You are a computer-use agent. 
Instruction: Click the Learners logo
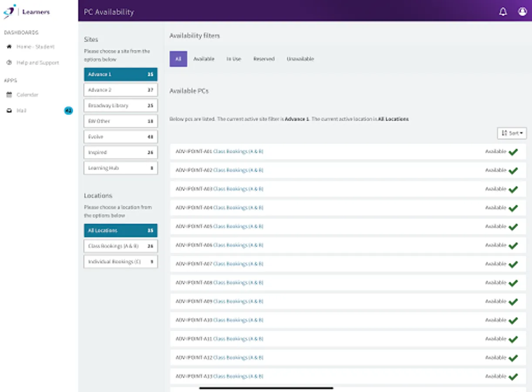[27, 12]
